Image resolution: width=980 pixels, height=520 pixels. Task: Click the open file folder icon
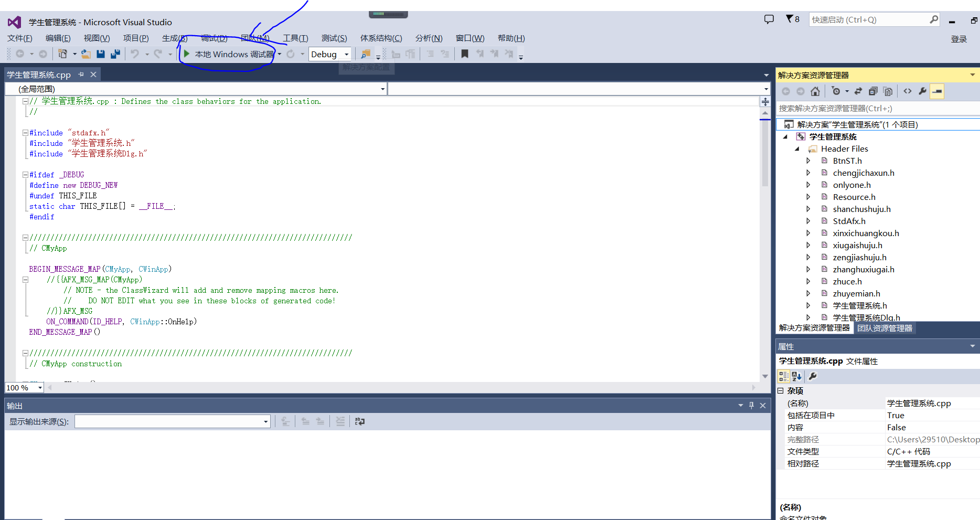click(86, 54)
